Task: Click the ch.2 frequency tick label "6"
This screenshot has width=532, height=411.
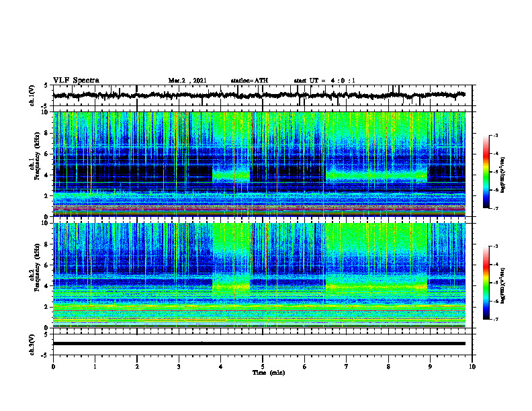Action: [46, 265]
